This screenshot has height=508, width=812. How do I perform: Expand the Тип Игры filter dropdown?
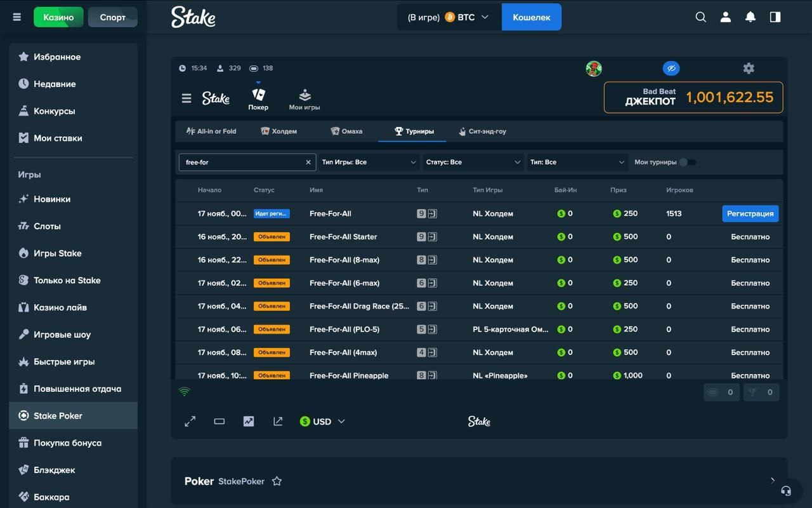[369, 162]
